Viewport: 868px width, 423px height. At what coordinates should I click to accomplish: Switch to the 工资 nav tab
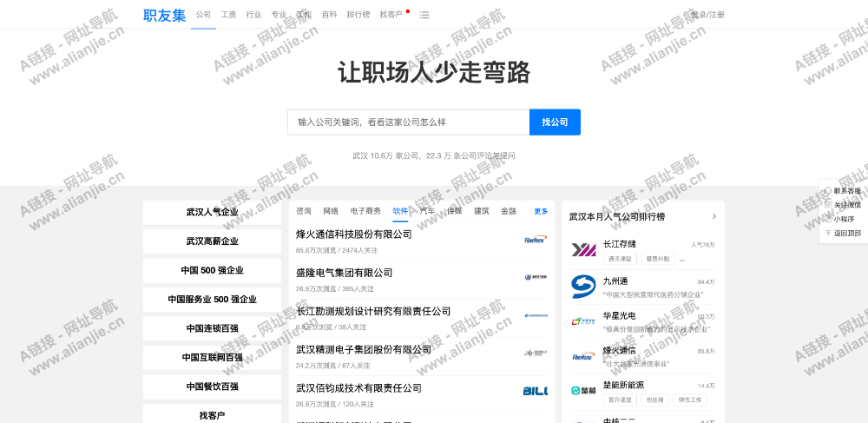tap(228, 15)
